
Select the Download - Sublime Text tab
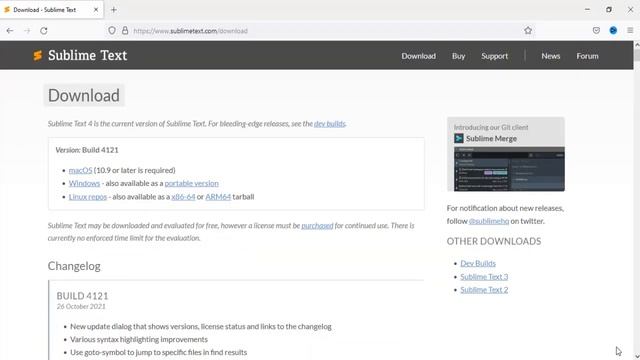(x=51, y=10)
